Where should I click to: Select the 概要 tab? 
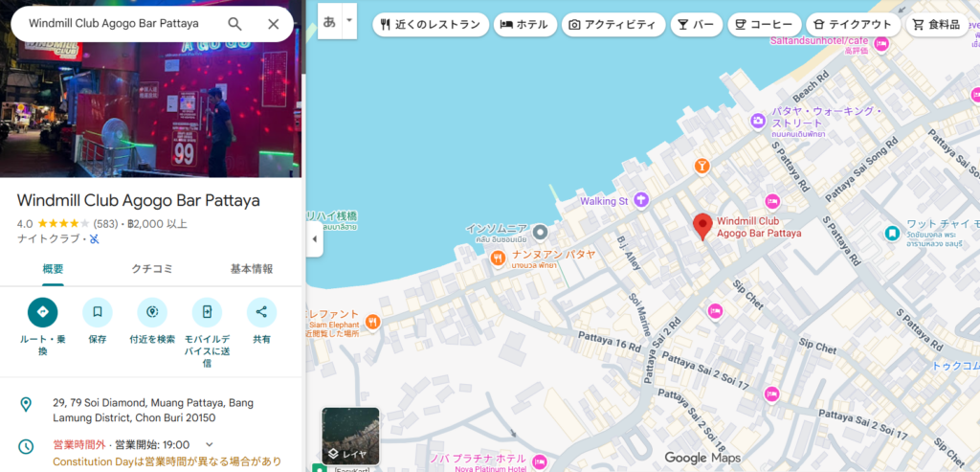pos(53,269)
